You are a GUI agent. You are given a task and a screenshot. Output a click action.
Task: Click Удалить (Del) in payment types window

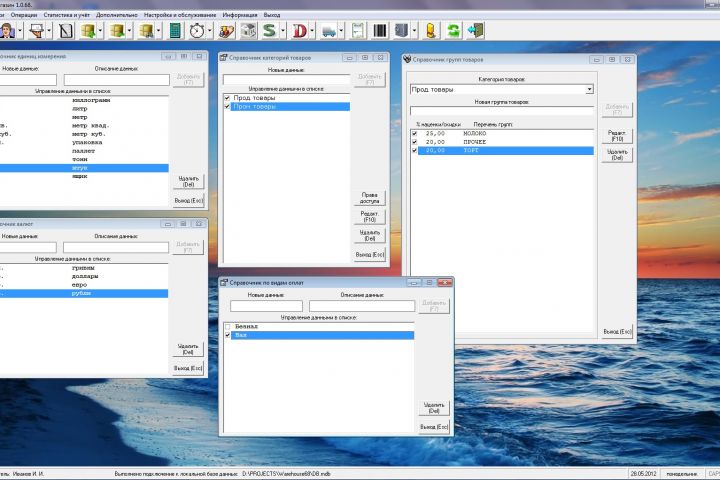(x=434, y=408)
